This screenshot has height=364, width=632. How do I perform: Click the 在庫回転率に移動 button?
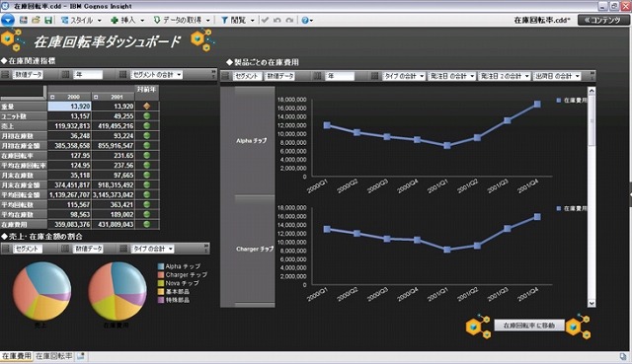click(529, 326)
